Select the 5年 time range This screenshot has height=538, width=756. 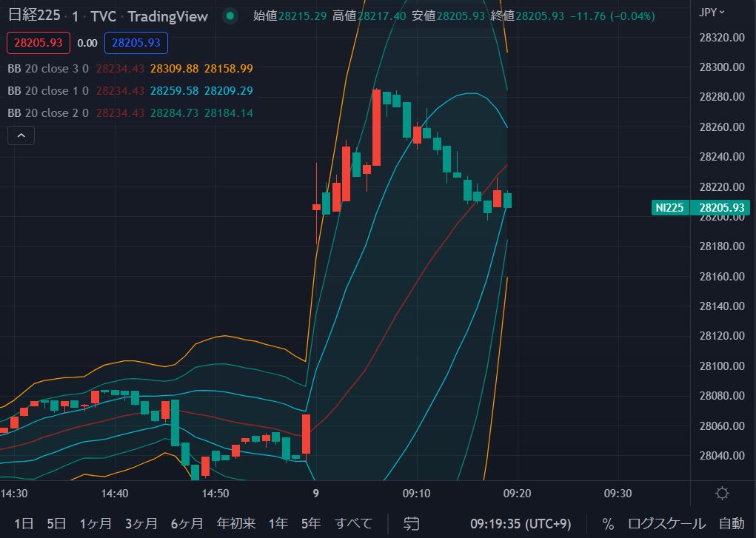pos(311,523)
